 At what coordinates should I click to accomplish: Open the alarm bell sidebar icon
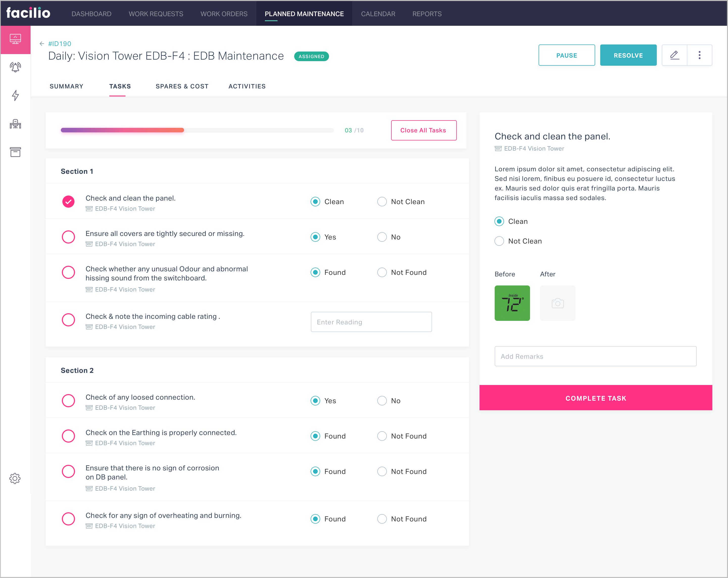coord(15,67)
